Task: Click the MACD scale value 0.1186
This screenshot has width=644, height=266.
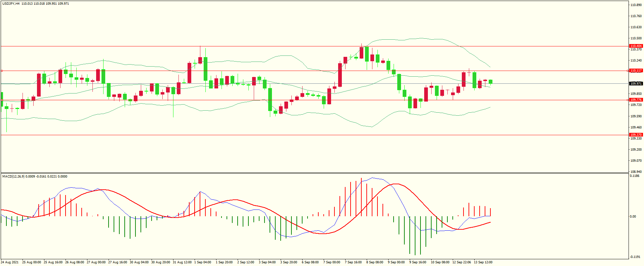Action: (635, 176)
